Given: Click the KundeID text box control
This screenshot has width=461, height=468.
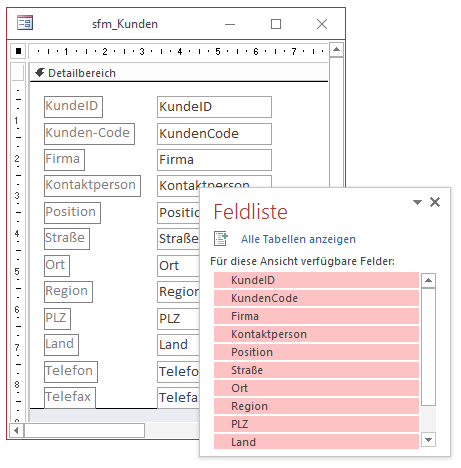Looking at the screenshot, I should pyautogui.click(x=214, y=107).
